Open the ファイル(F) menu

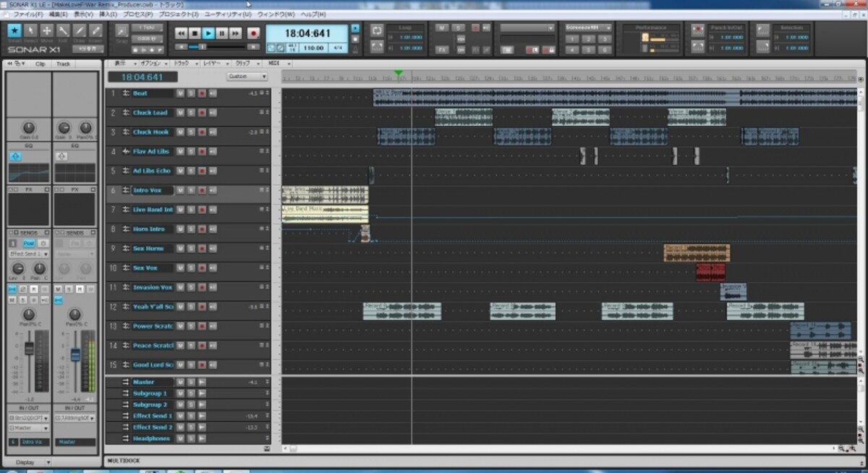coord(28,14)
